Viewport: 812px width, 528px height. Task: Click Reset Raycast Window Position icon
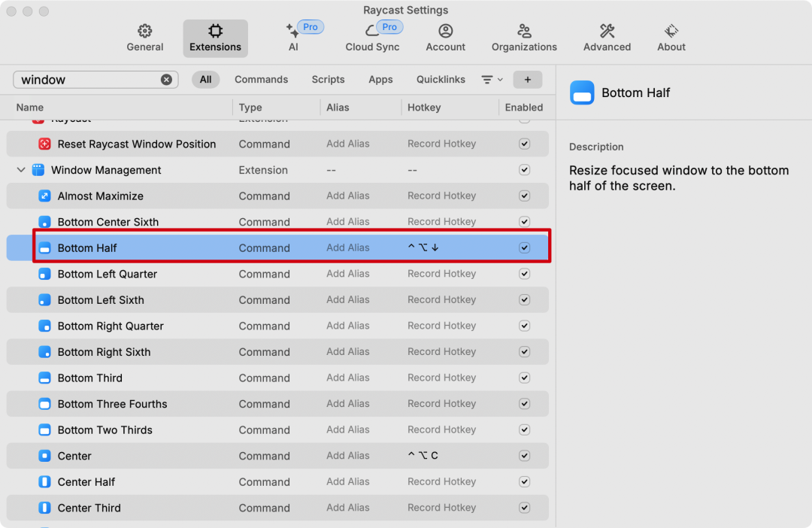coord(44,144)
